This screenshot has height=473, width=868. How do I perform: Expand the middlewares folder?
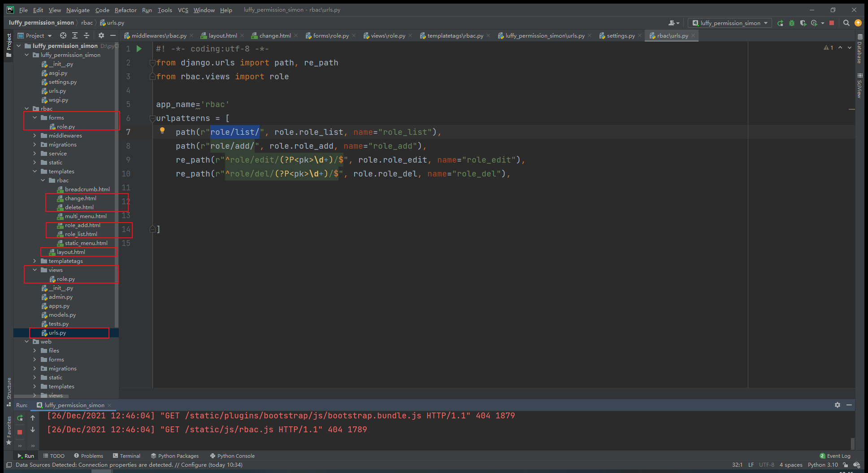point(35,135)
